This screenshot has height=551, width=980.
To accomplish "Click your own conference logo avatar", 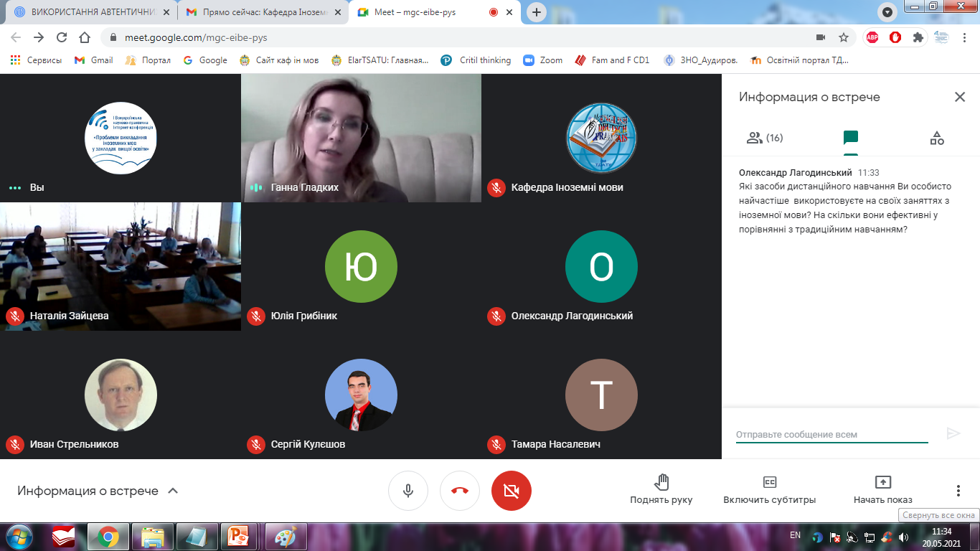I will coord(121,138).
